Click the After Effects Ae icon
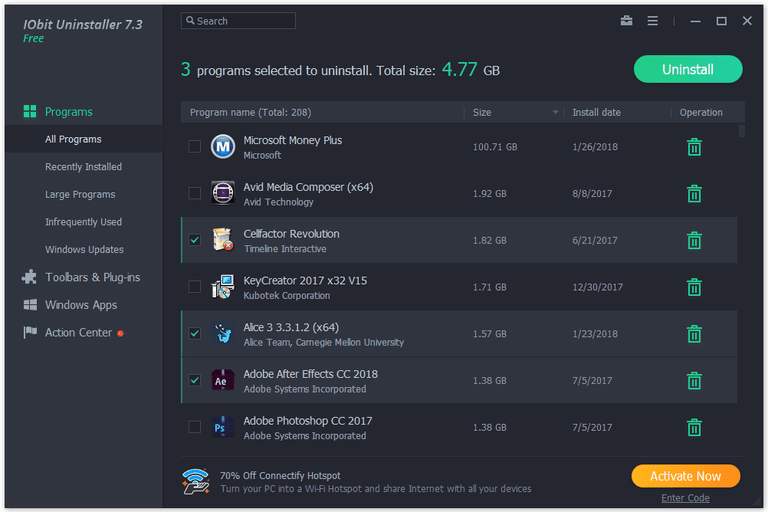Screen dimensions: 768x512 pos(222,380)
